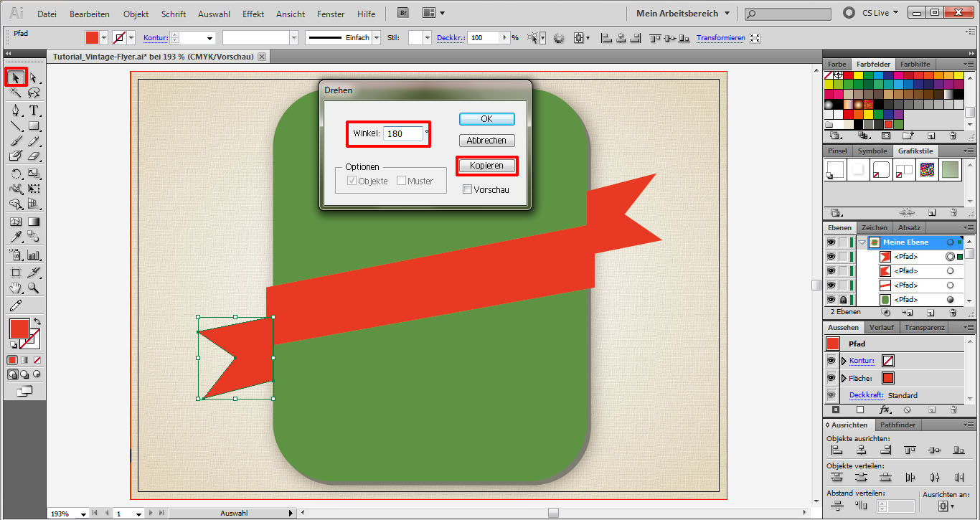This screenshot has height=520, width=980.
Task: Select the Eyedropper tool
Action: [x=16, y=237]
